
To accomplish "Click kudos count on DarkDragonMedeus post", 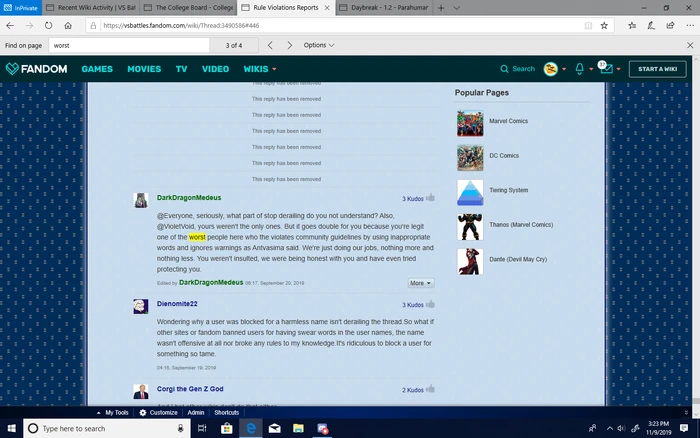I will coord(412,199).
